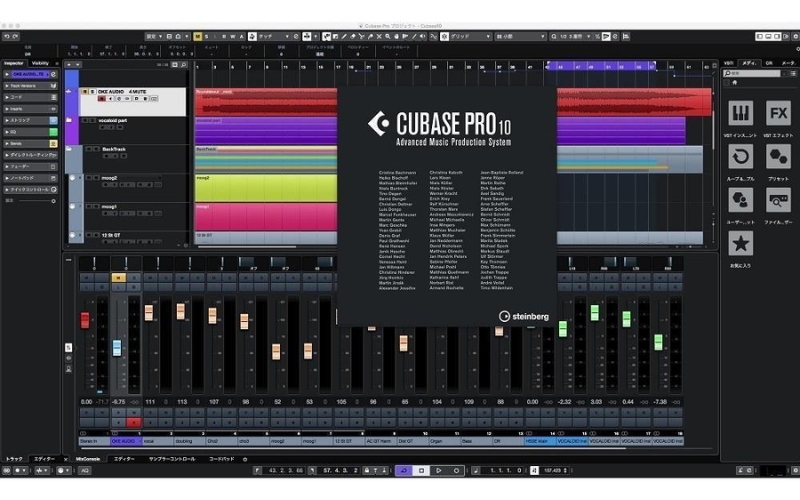Select the Zoom magnifier tool
The image size is (800, 500).
click(388, 36)
